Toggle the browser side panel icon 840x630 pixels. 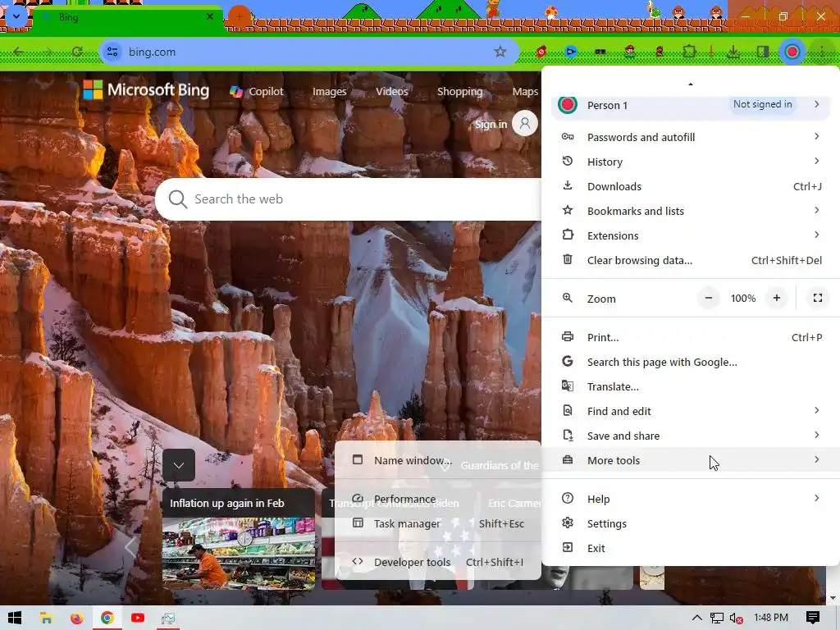(x=763, y=52)
